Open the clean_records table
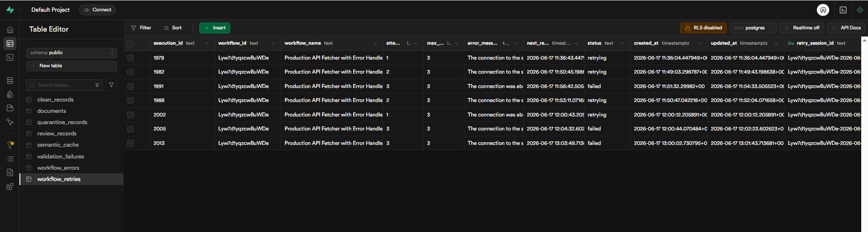Image resolution: width=868 pixels, height=232 pixels. (x=55, y=100)
